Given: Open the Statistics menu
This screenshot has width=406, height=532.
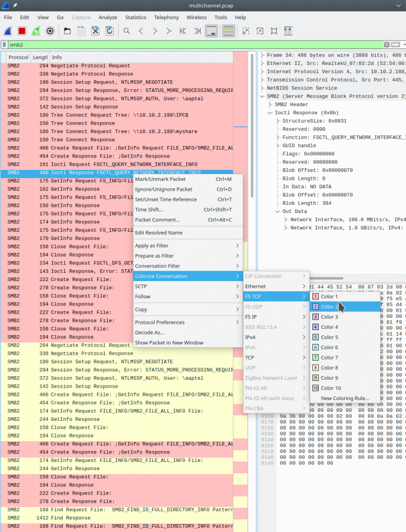Looking at the screenshot, I should (x=136, y=17).
